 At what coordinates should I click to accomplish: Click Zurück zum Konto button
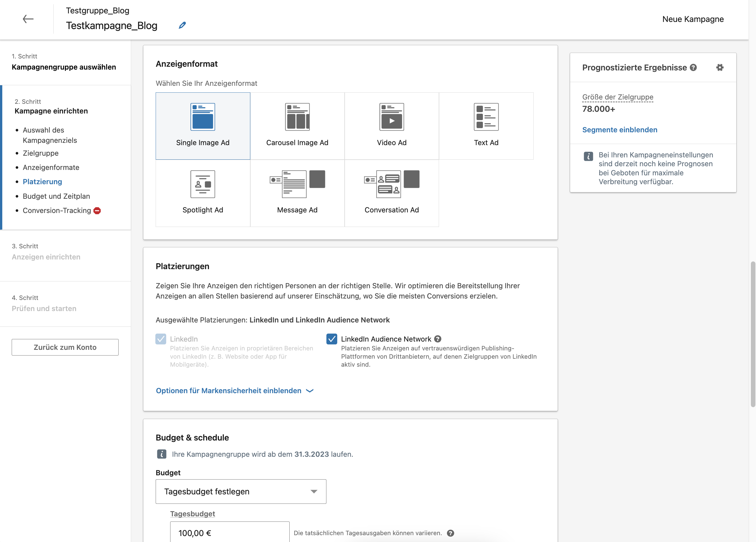[65, 347]
